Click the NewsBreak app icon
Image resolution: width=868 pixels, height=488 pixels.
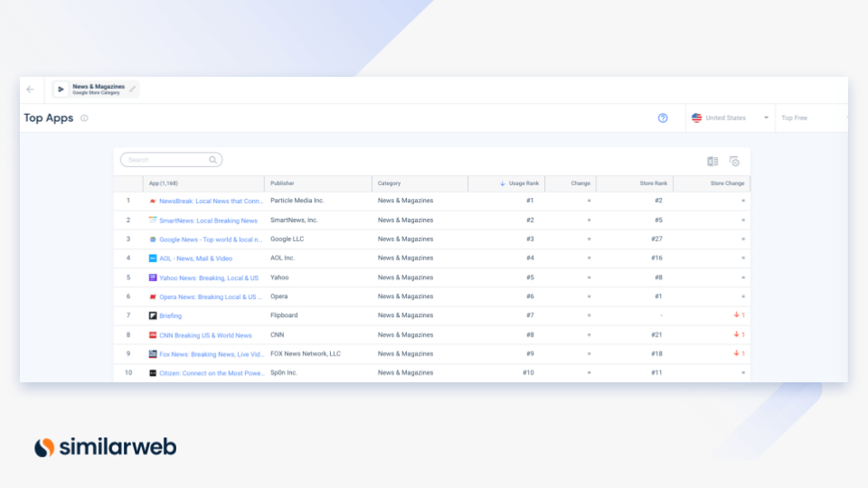click(x=153, y=201)
